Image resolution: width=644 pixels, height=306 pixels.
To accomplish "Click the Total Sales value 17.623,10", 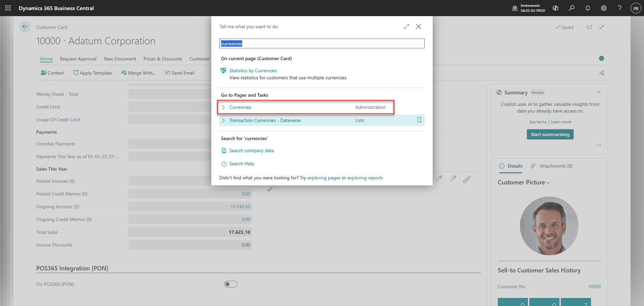I will point(239,232).
